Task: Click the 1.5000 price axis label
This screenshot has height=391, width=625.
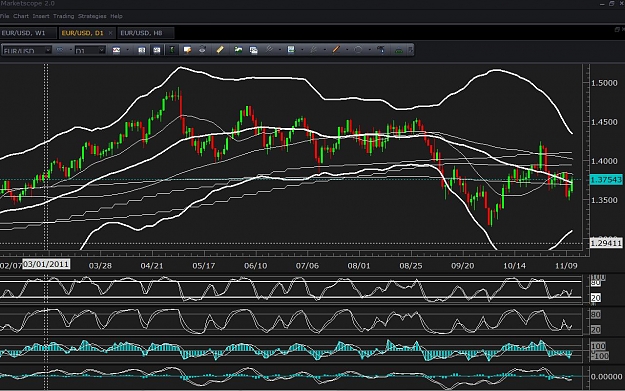Action: (x=604, y=83)
